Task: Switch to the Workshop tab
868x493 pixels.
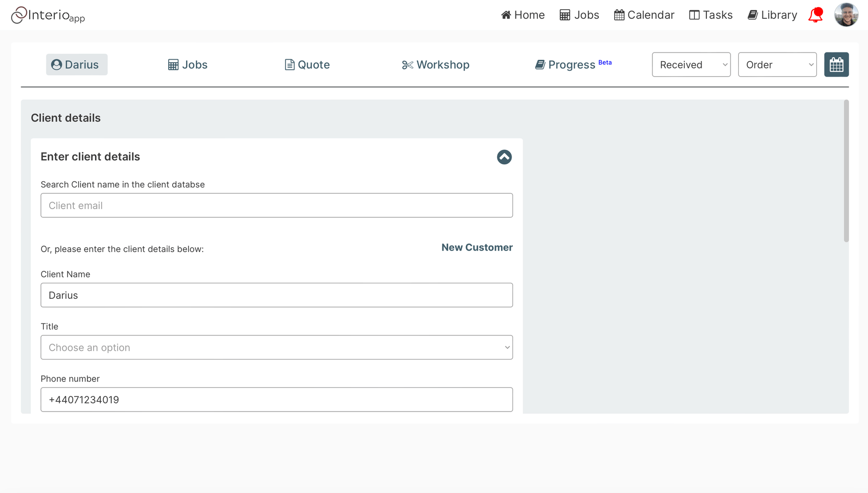Action: [x=435, y=65]
